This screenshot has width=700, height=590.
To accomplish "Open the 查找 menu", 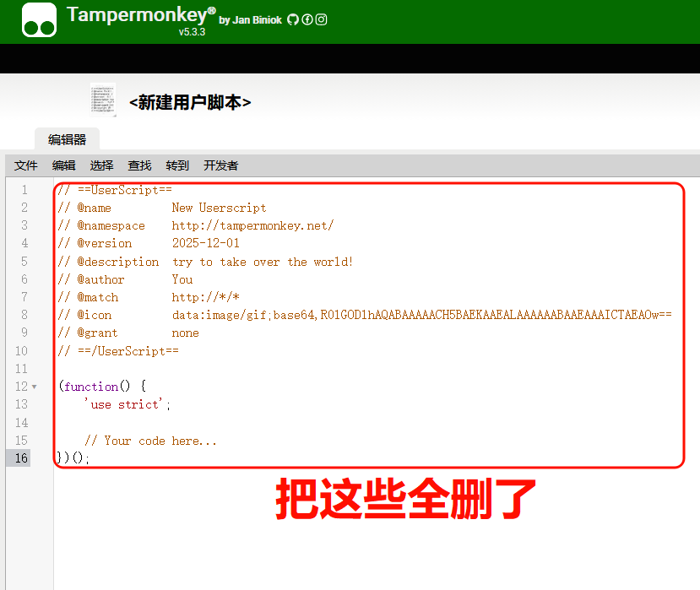I will coord(139,165).
